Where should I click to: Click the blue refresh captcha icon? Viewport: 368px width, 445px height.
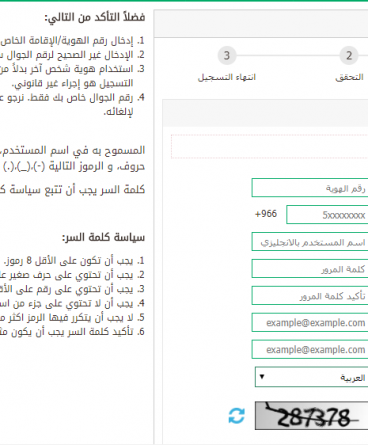(x=236, y=416)
